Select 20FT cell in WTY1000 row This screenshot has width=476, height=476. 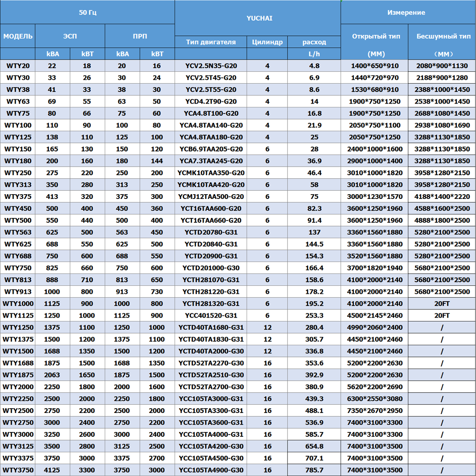[x=442, y=303]
